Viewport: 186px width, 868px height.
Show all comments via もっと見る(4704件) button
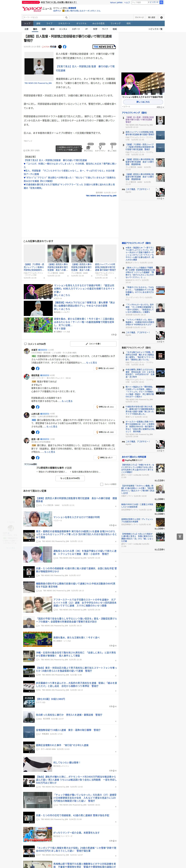[70, 478]
